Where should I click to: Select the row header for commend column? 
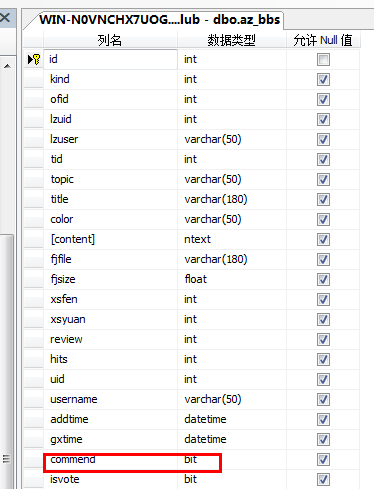(33, 460)
